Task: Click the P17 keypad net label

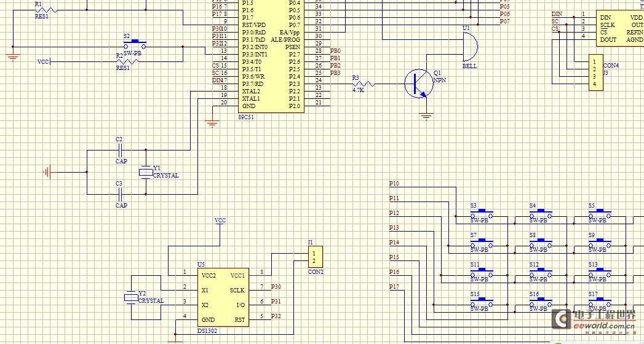Action: [x=394, y=287]
